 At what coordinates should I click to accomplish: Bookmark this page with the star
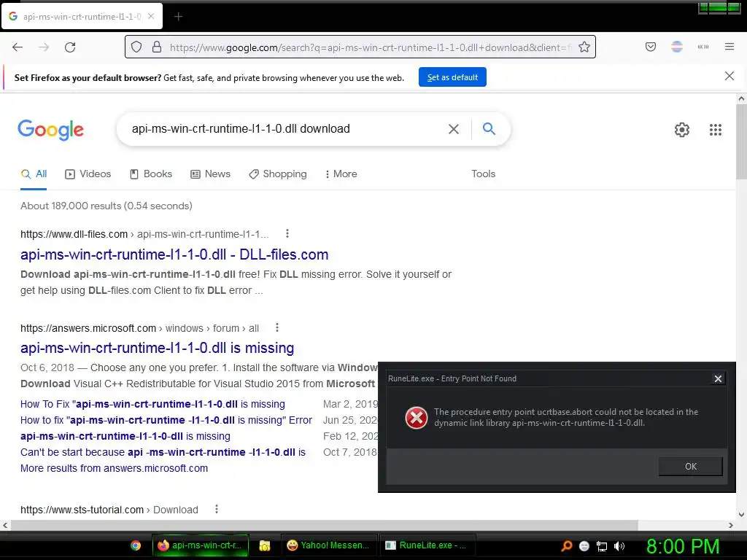584,47
